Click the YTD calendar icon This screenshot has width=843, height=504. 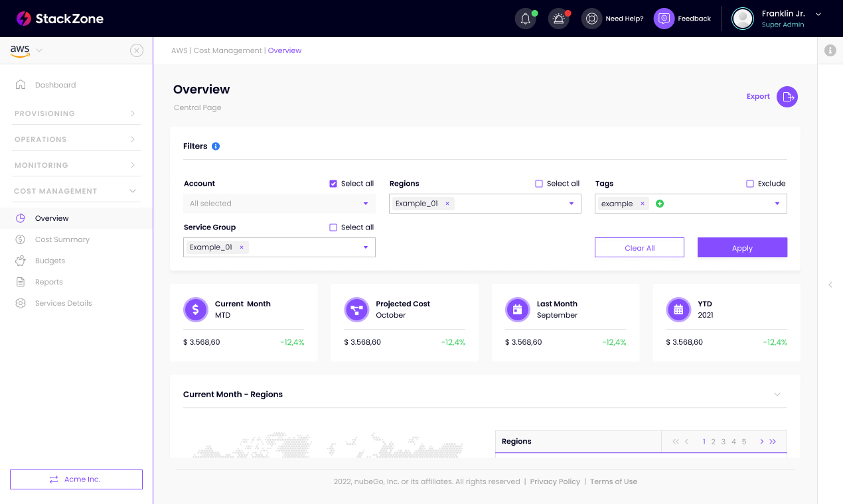coord(678,309)
